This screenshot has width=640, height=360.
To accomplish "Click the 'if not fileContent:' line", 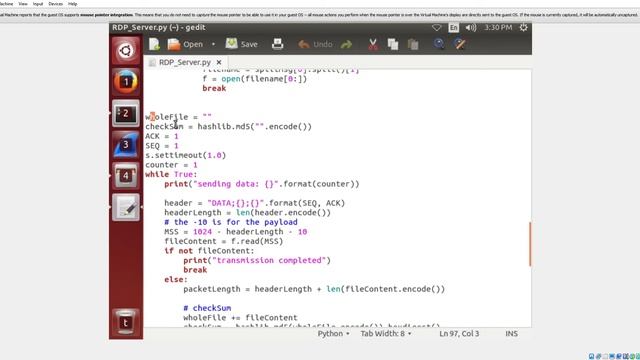I will tap(209, 251).
